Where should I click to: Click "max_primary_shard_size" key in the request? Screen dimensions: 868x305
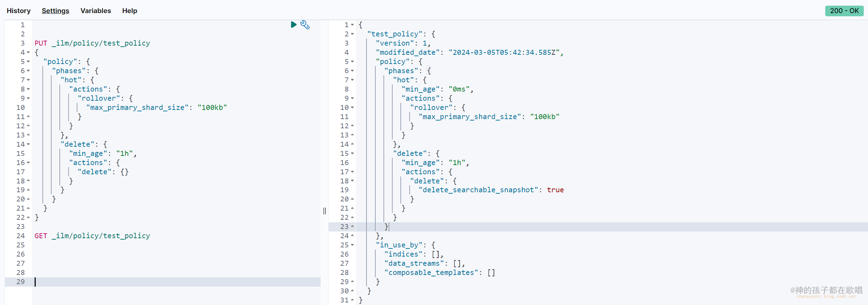click(137, 107)
